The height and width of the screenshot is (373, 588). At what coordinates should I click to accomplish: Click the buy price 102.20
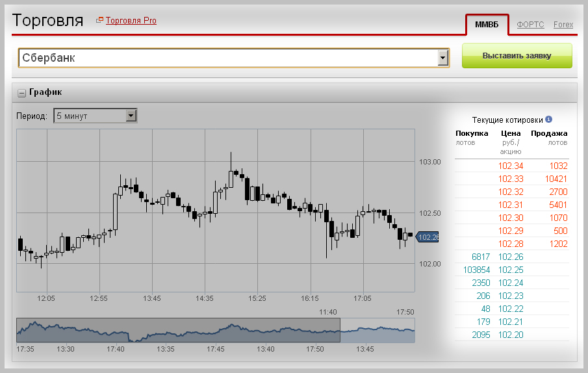point(511,335)
